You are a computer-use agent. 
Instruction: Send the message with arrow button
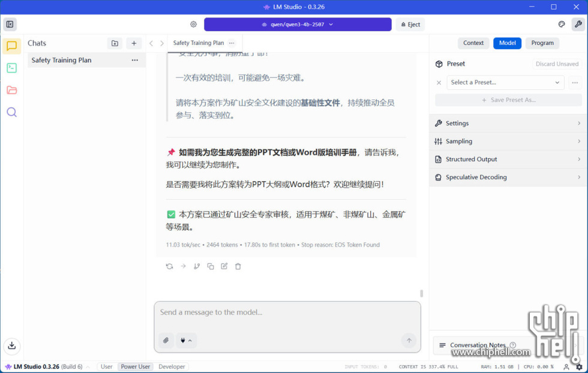tap(409, 341)
